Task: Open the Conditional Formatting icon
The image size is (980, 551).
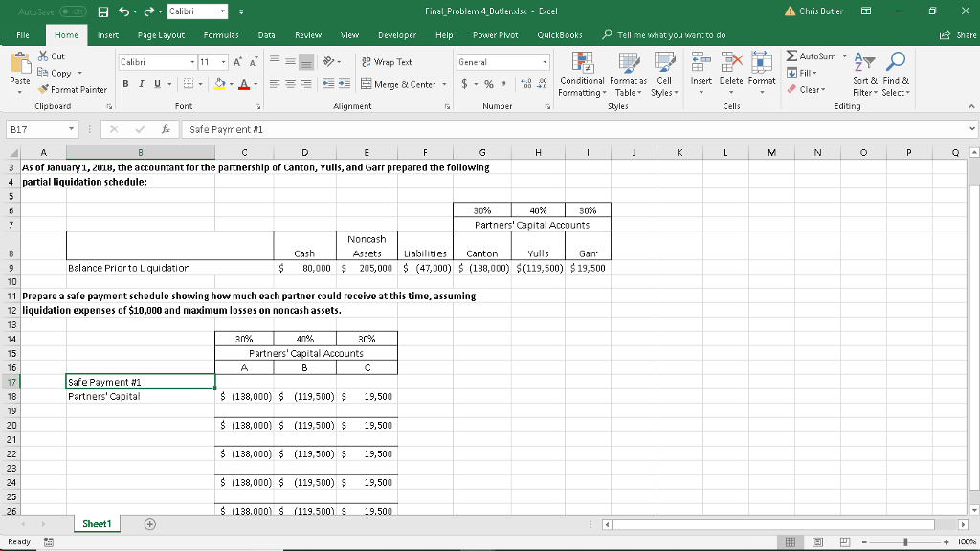Action: [582, 62]
